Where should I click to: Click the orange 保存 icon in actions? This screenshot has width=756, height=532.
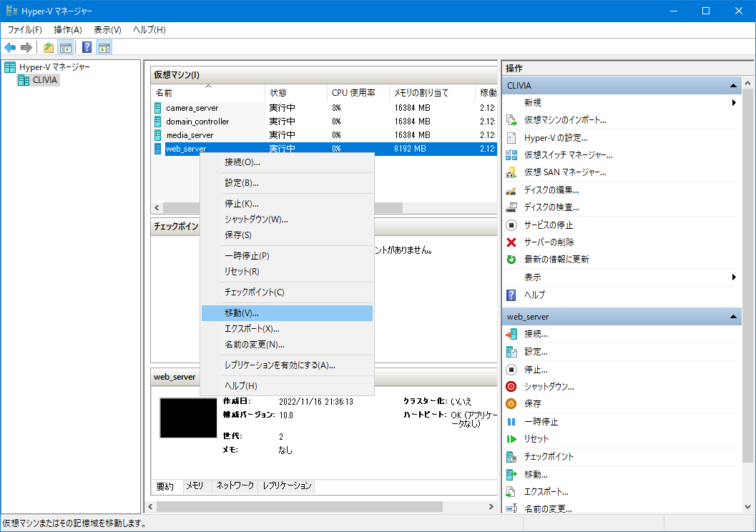(511, 404)
